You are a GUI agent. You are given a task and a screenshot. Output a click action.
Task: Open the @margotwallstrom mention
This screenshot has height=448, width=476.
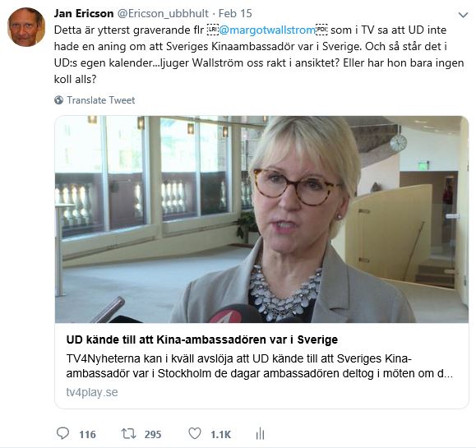click(267, 30)
